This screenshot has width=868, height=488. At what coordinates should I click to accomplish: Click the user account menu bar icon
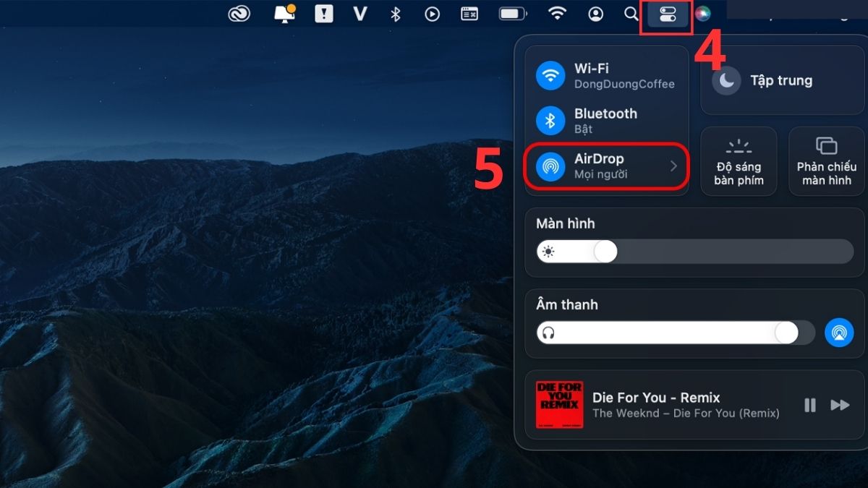[595, 14]
